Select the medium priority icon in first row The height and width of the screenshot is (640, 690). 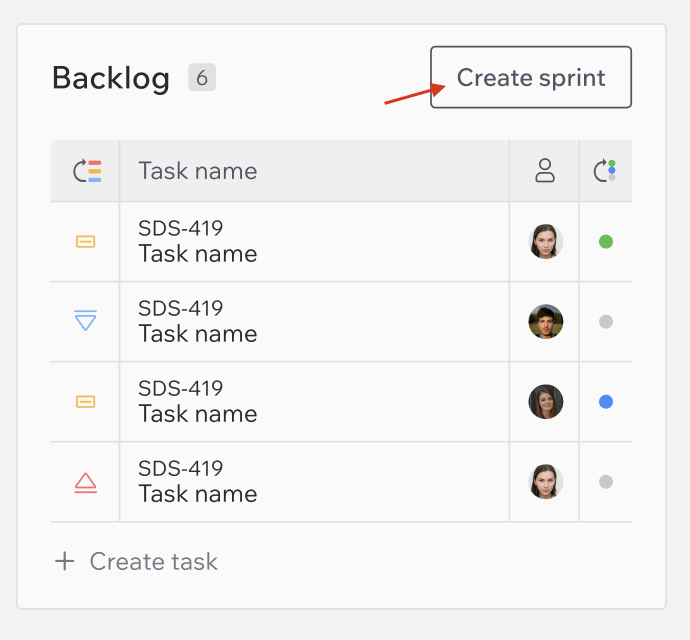click(x=85, y=242)
